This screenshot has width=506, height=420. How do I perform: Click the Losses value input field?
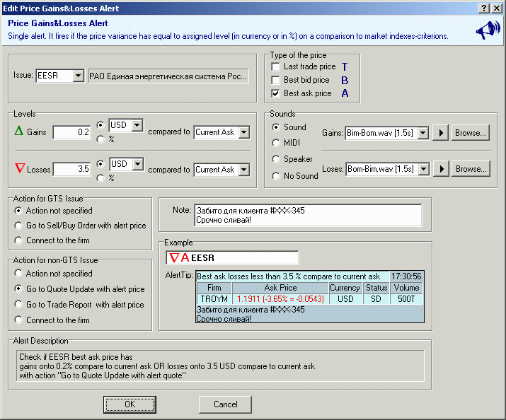[72, 170]
